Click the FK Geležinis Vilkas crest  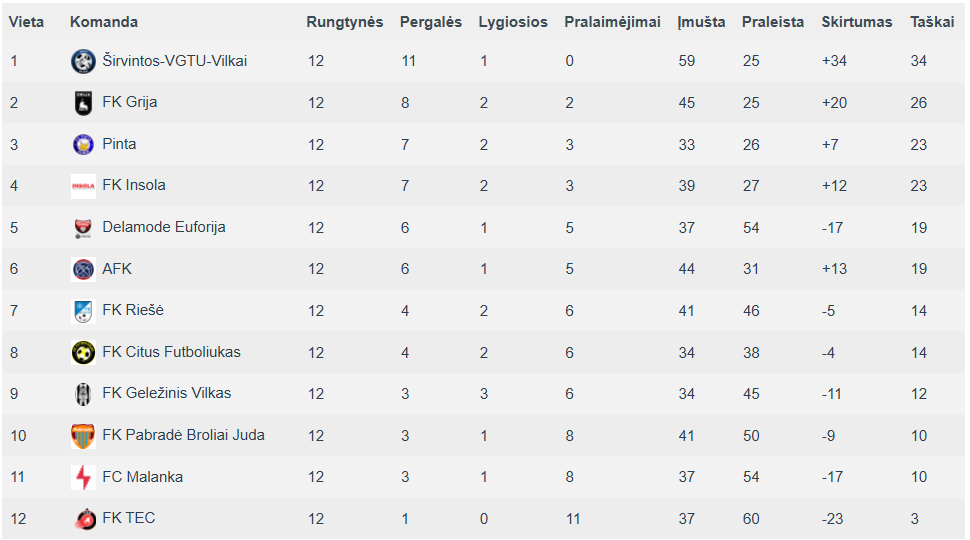(x=83, y=394)
